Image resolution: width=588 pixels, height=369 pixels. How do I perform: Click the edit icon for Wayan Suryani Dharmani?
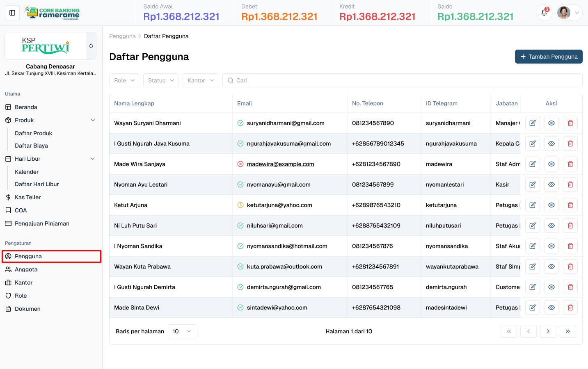point(532,123)
